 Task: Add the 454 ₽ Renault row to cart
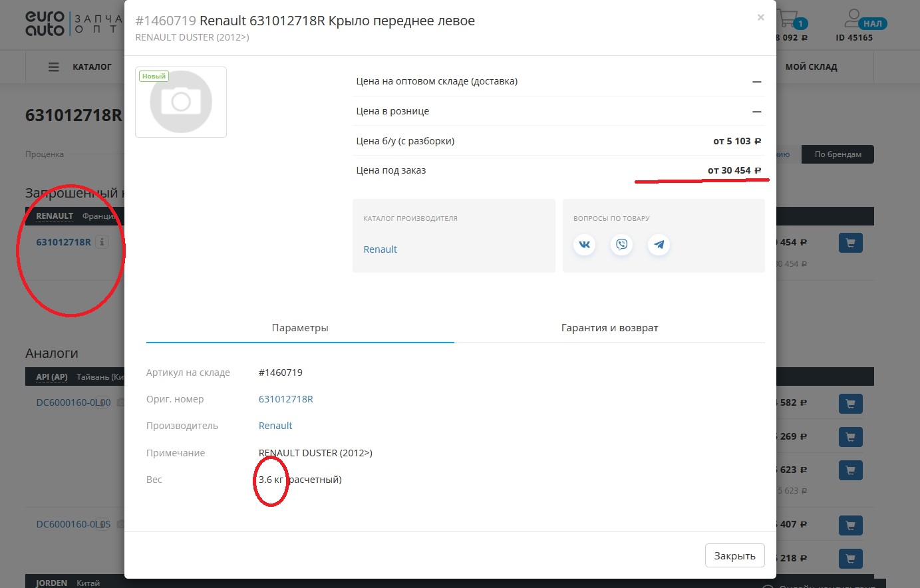tap(850, 243)
